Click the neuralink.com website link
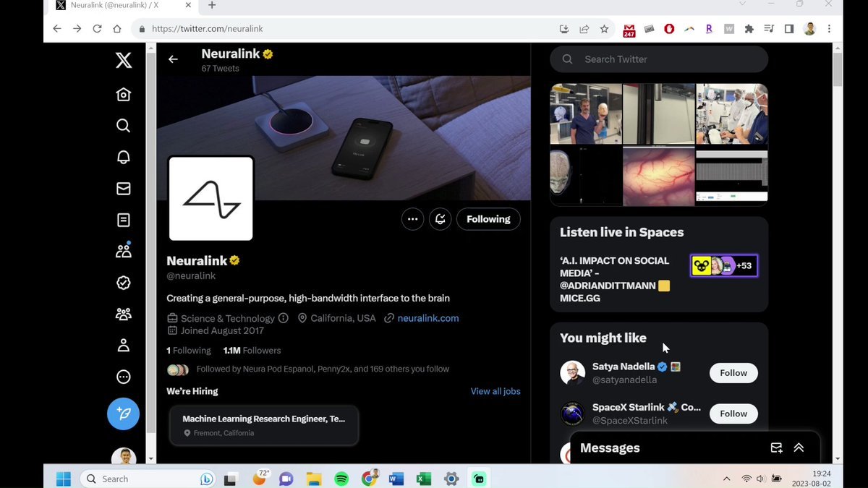 tap(427, 318)
